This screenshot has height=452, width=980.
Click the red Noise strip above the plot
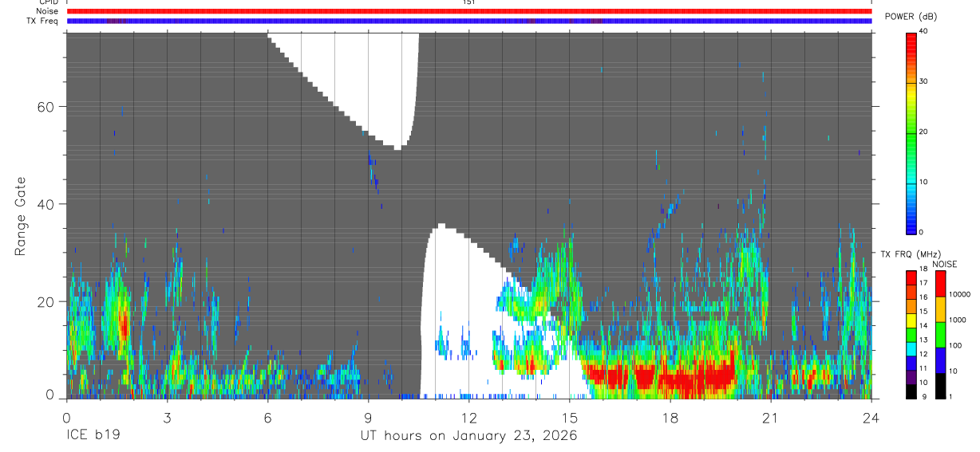point(468,11)
